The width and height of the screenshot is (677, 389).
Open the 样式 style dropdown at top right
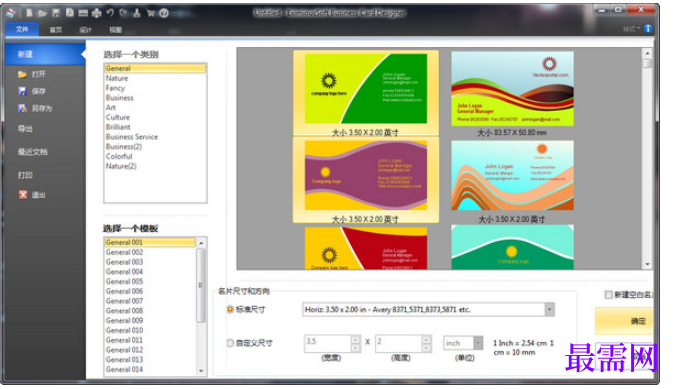point(631,29)
